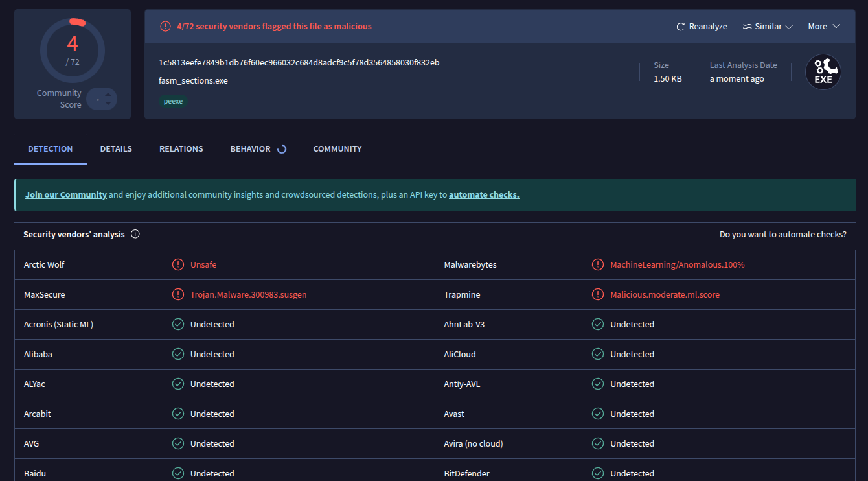The height and width of the screenshot is (481, 868).
Task: Click the peexe tag
Action: pyautogui.click(x=173, y=101)
